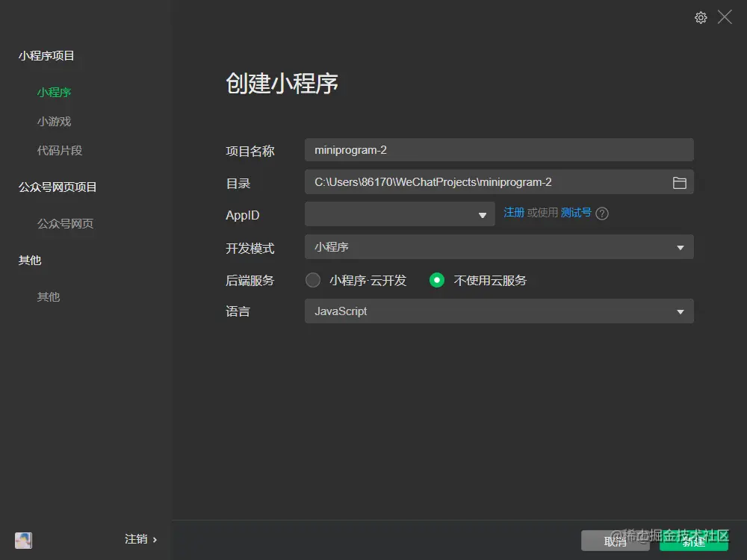
Task: Click the green 新建 button
Action: click(694, 541)
